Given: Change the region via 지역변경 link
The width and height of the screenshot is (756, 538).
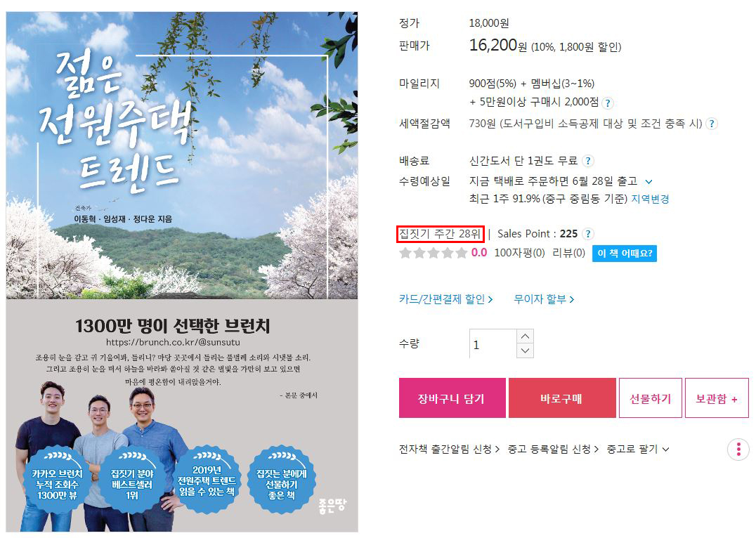Looking at the screenshot, I should pos(651,199).
